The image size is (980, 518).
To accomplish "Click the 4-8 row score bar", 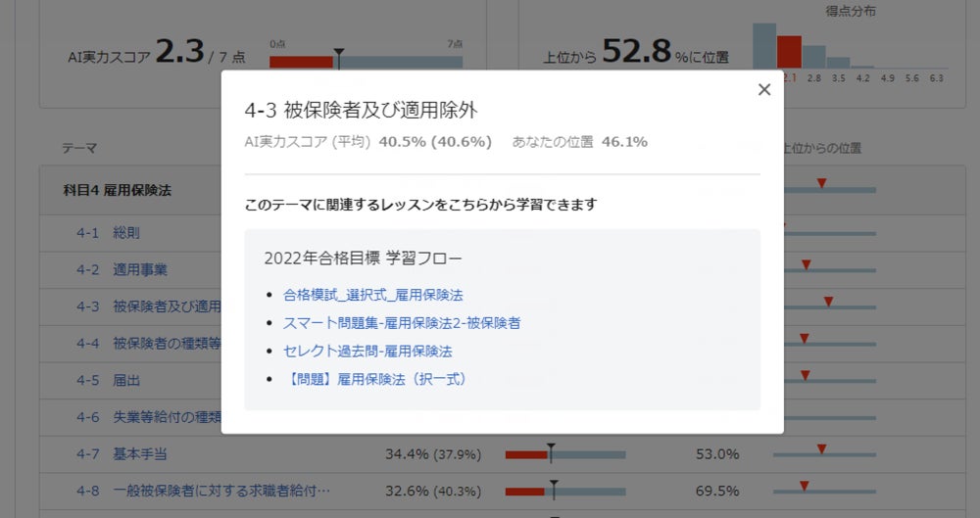I will (564, 491).
